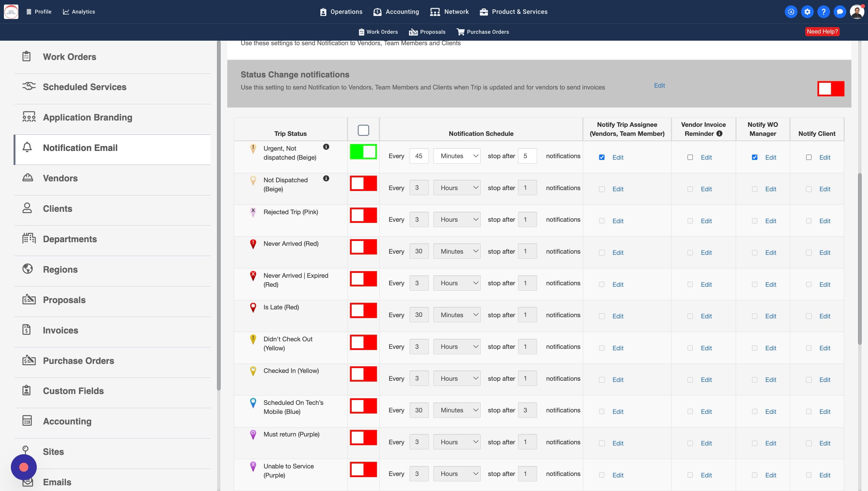Tick the select-all checkbox in table header
The image size is (868, 491).
363,130
